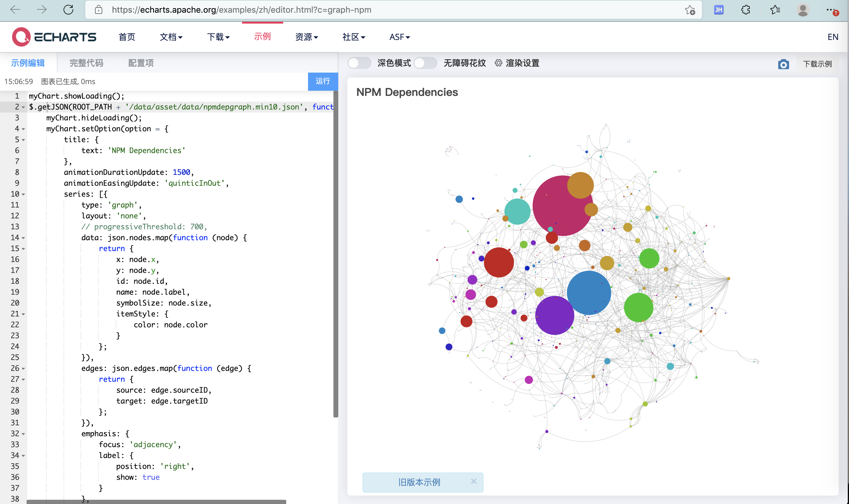The image size is (849, 504).
Task: Close the old version example banner
Action: [x=474, y=481]
